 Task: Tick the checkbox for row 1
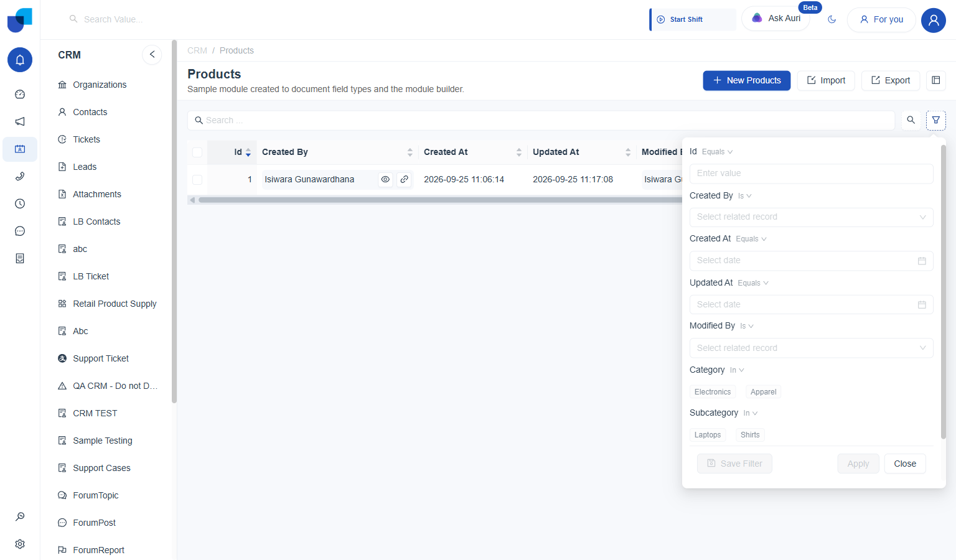[x=197, y=180]
